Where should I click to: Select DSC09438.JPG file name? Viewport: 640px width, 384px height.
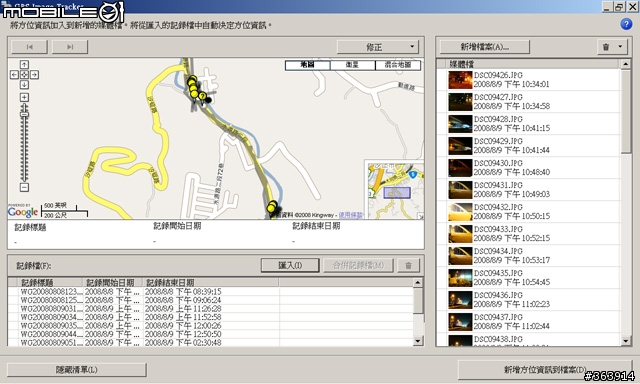(498, 339)
